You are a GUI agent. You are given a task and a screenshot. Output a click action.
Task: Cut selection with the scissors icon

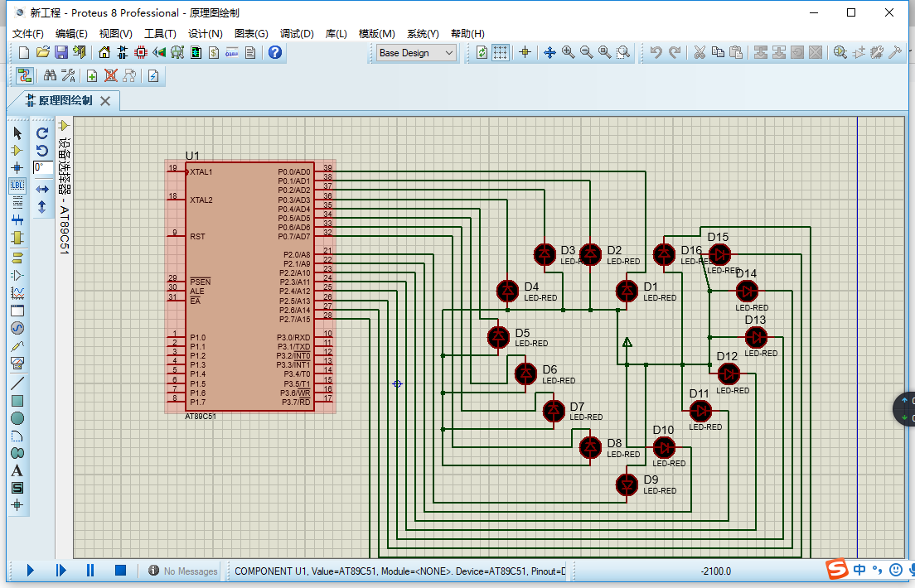(x=700, y=52)
